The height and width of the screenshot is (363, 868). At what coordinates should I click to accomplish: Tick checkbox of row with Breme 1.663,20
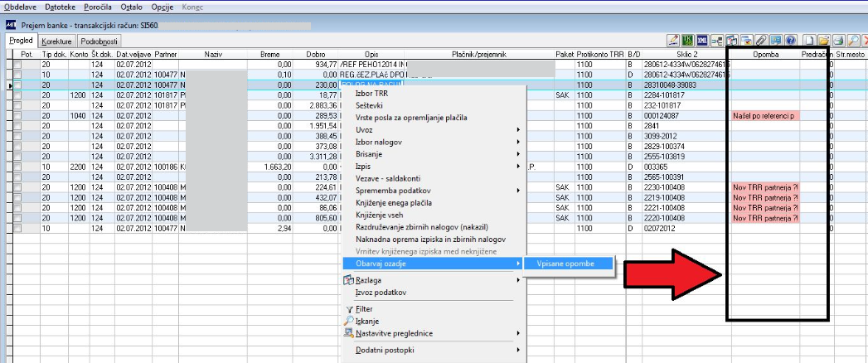coord(17,167)
